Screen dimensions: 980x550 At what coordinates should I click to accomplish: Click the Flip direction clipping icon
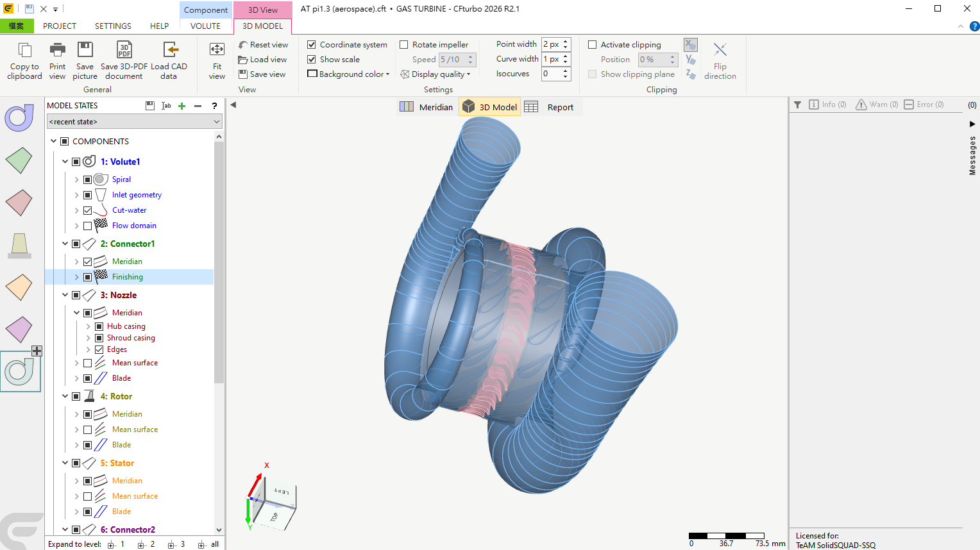pyautogui.click(x=720, y=50)
